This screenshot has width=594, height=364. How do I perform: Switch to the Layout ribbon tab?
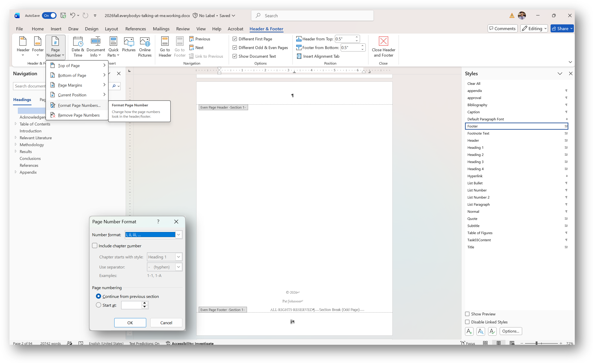[111, 29]
